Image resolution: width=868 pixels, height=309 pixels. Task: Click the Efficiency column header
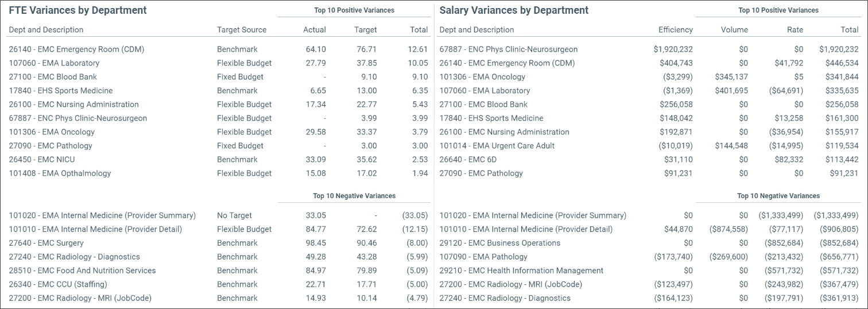click(x=675, y=30)
